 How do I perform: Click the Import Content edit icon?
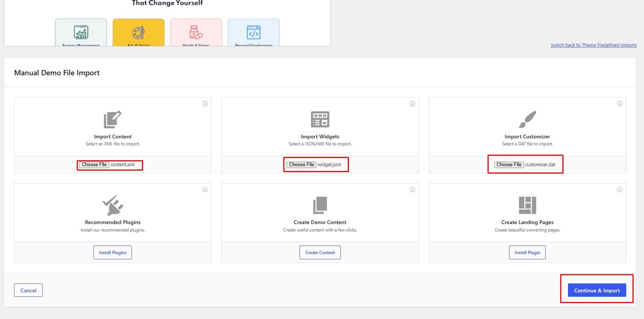tap(113, 119)
